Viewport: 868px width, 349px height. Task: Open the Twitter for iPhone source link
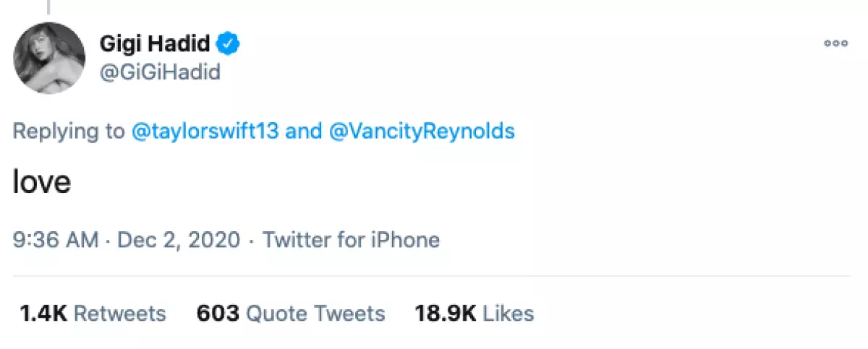coord(351,239)
